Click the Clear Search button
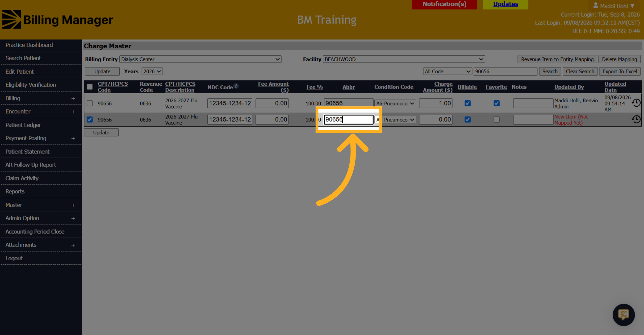 [580, 71]
